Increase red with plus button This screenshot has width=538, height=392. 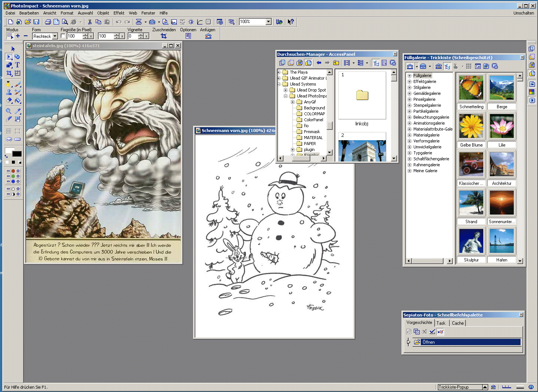point(18,171)
